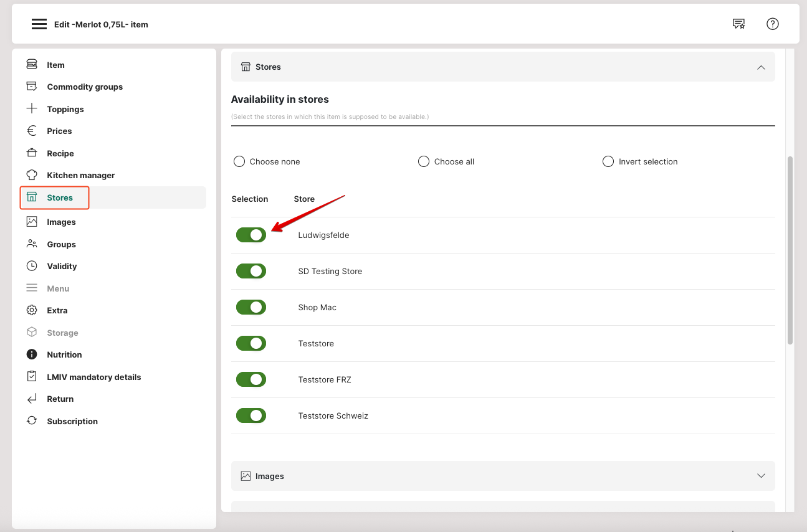Viewport: 807px width, 532px height.
Task: Click the Teststore Schweiz store name
Action: (333, 416)
